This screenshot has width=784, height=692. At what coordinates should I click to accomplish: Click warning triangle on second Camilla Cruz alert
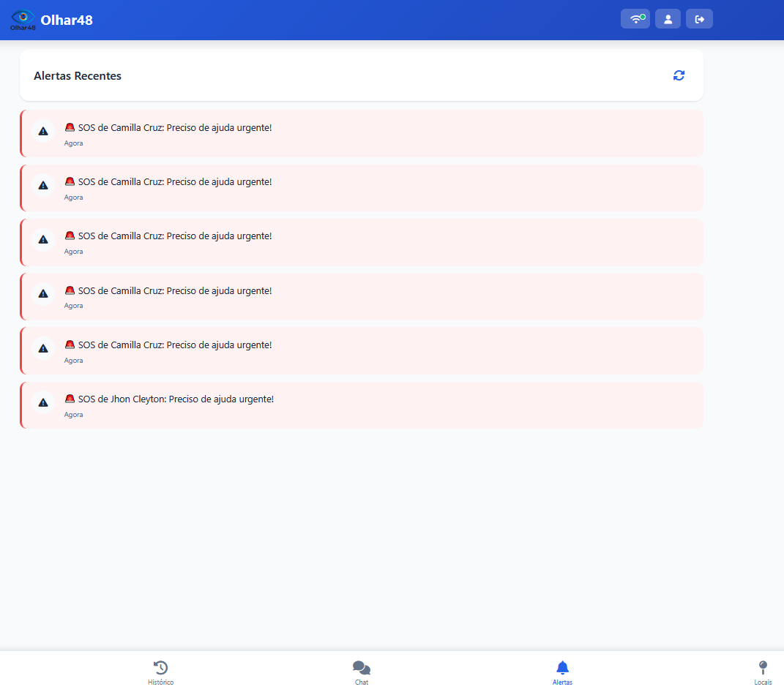(x=43, y=185)
